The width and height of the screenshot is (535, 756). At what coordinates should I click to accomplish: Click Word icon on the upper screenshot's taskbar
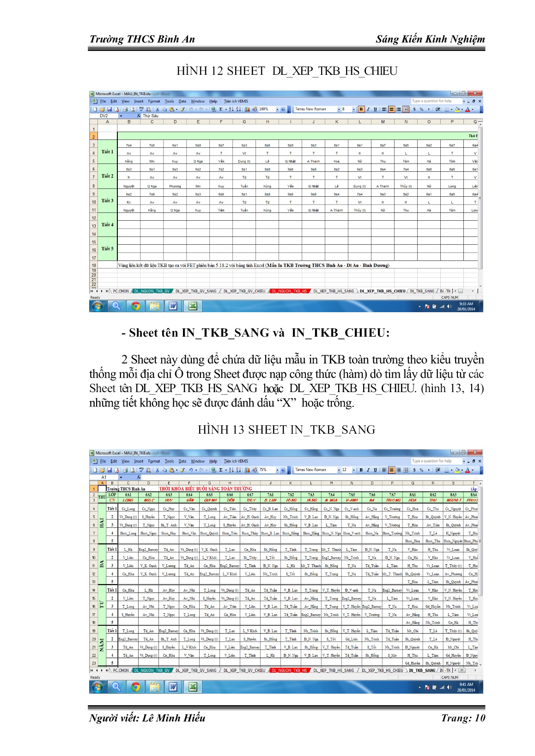pyautogui.click(x=173, y=306)
